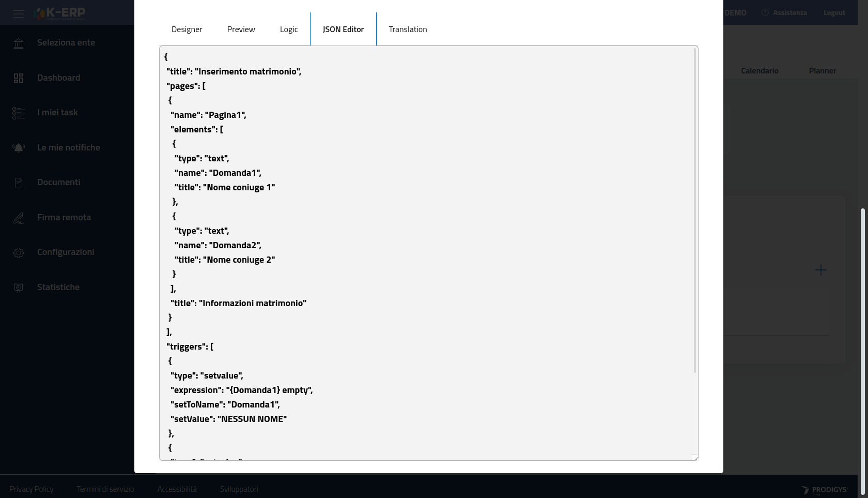Screen dimensions: 868x498
Task: Switch to the Designer tab
Action: click(x=187, y=29)
